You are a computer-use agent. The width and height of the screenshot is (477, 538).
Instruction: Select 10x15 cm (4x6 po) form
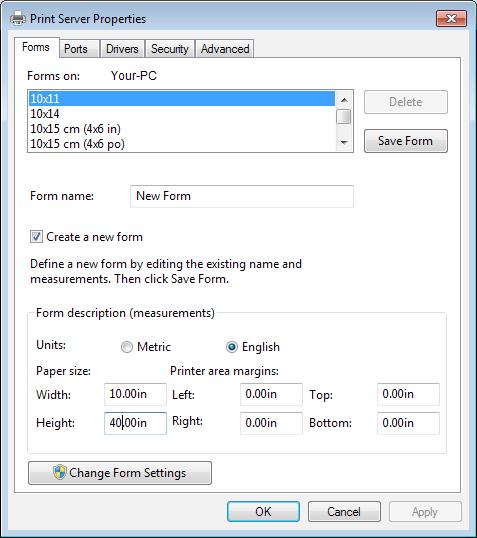[x=182, y=144]
